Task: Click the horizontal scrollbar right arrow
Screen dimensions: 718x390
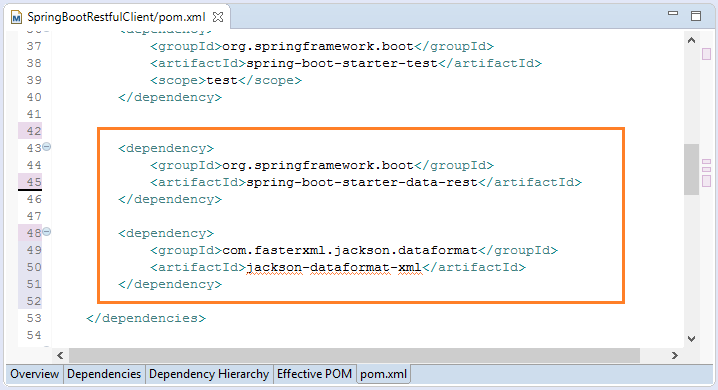Action: pyautogui.click(x=674, y=355)
